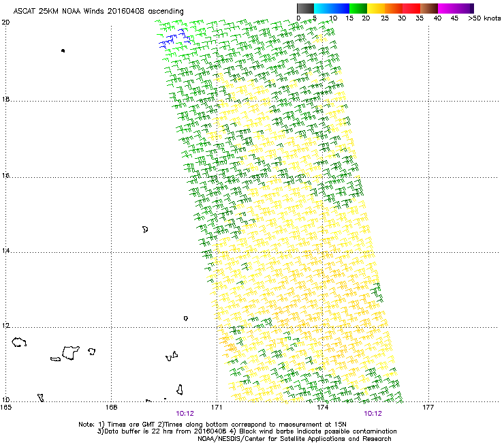Screen dimensions: 504x443
Task: Click the "35" legend scale label
Action: tap(420, 18)
